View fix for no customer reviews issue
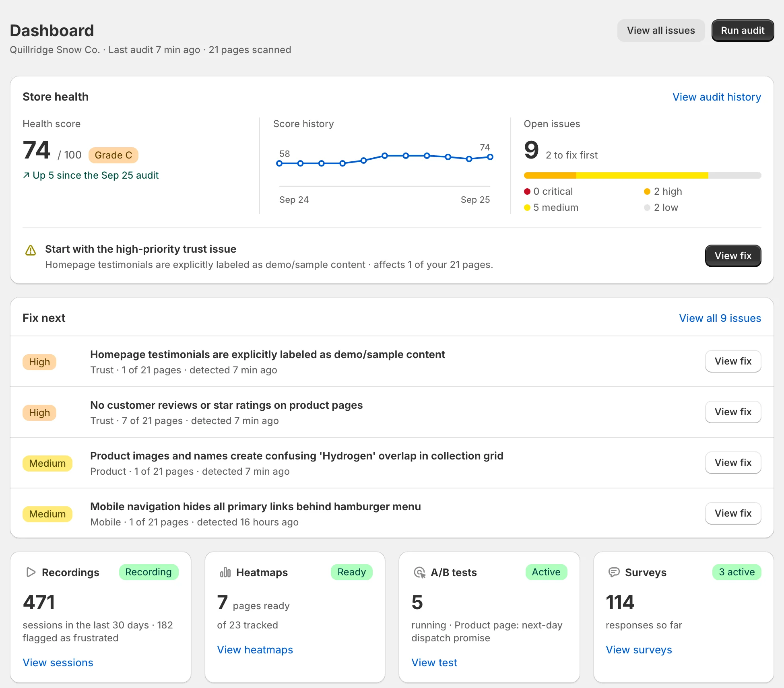This screenshot has width=784, height=688. (x=733, y=412)
